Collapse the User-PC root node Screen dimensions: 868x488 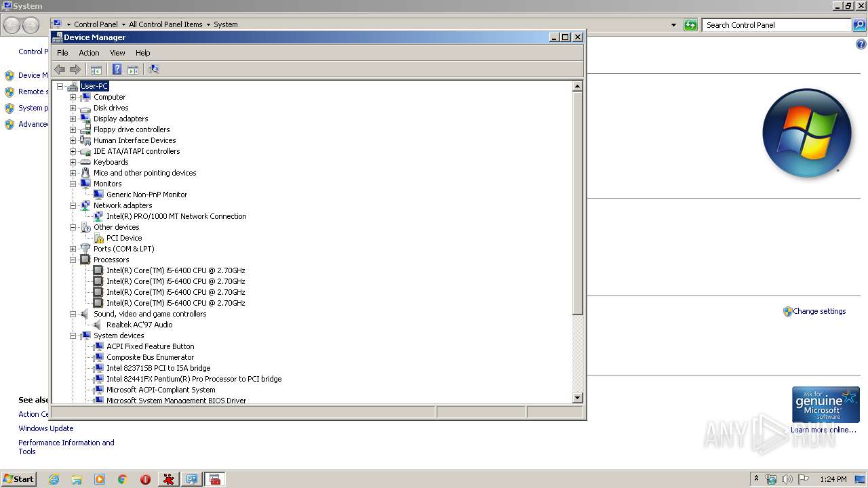point(60,86)
